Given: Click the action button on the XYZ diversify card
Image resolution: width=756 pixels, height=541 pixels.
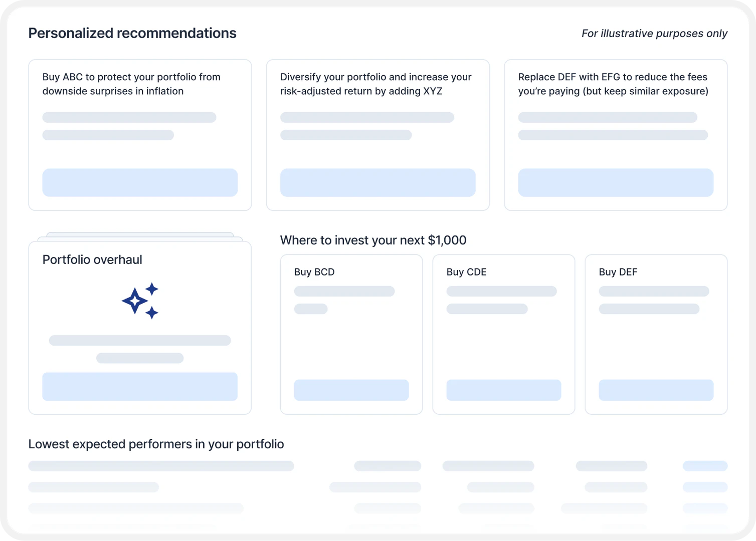Looking at the screenshot, I should (x=377, y=182).
